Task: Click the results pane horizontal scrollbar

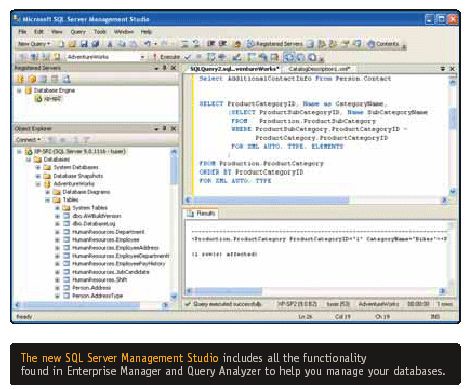Action: 228,291
